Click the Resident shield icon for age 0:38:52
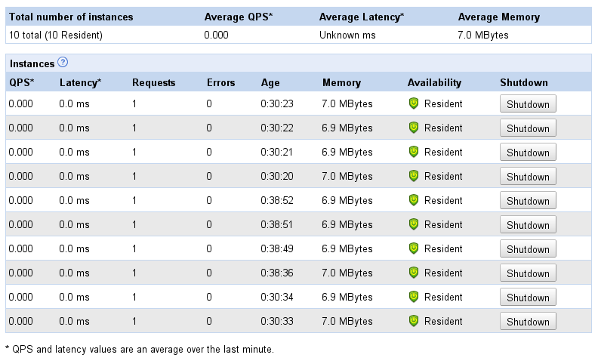Image resolution: width=598 pixels, height=364 pixels. tap(413, 200)
